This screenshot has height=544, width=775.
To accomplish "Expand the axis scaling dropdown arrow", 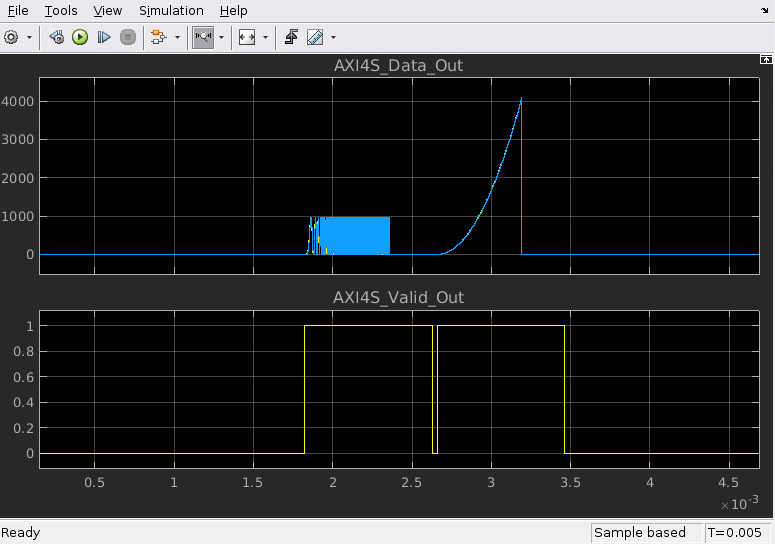I will pyautogui.click(x=265, y=37).
